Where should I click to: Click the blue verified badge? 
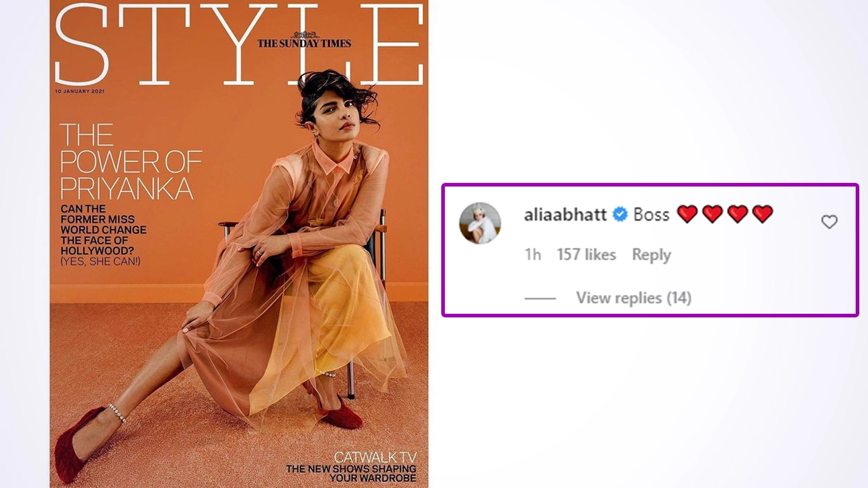click(620, 214)
